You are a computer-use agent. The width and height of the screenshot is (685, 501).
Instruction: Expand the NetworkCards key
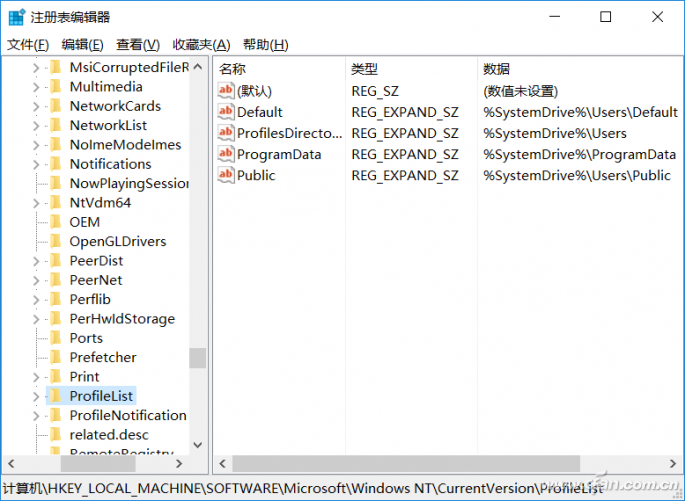(x=36, y=106)
